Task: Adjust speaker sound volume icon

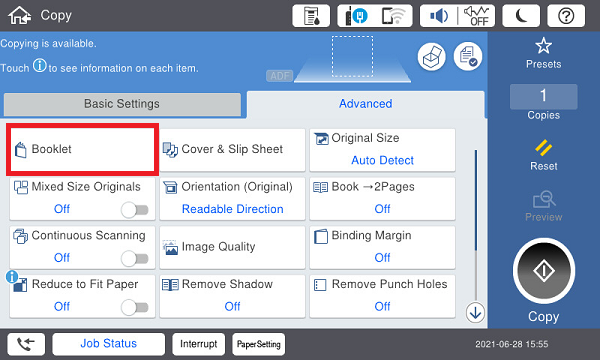Action: [439, 16]
